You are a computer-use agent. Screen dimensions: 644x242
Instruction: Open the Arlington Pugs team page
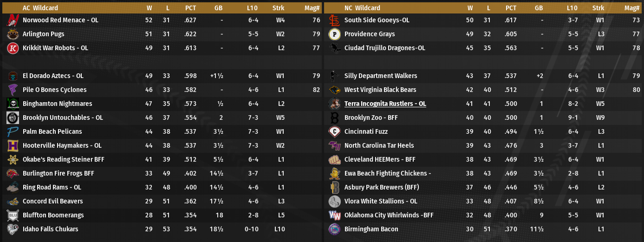coord(43,34)
